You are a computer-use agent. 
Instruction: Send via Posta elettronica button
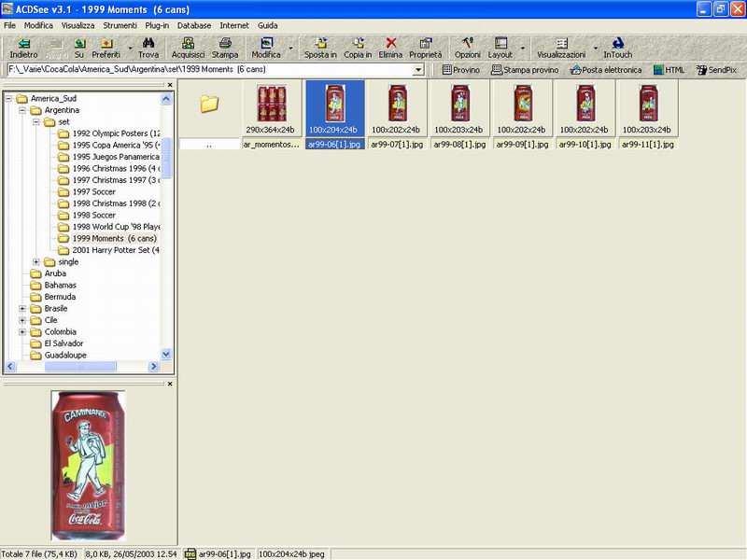click(x=605, y=70)
